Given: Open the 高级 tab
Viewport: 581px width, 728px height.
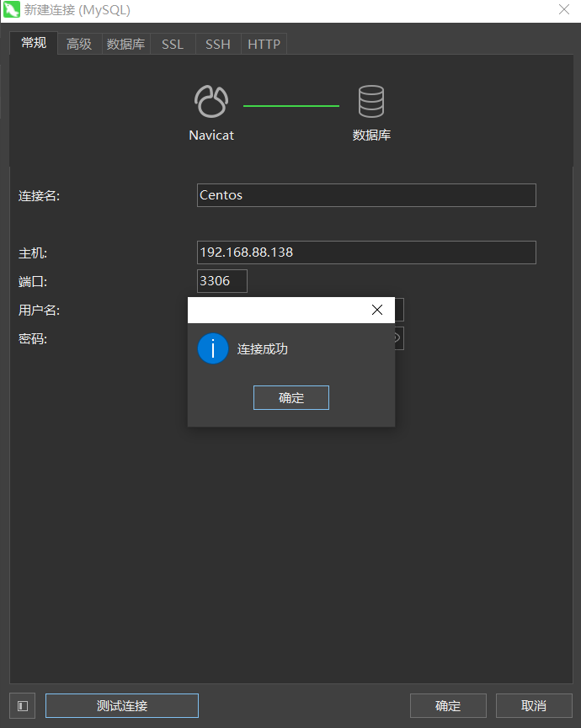Looking at the screenshot, I should point(79,44).
